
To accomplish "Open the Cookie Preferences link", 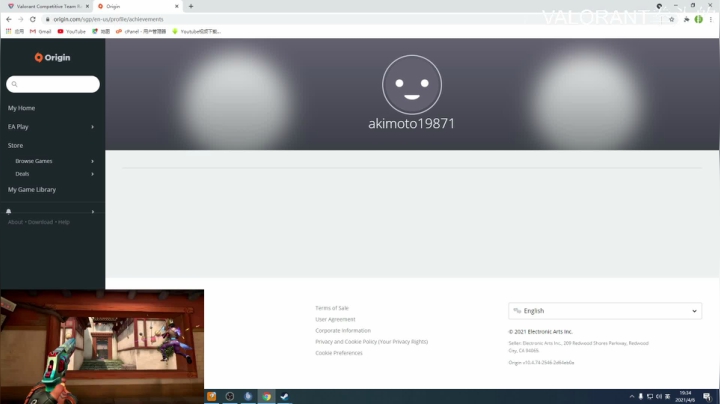I will point(339,353).
